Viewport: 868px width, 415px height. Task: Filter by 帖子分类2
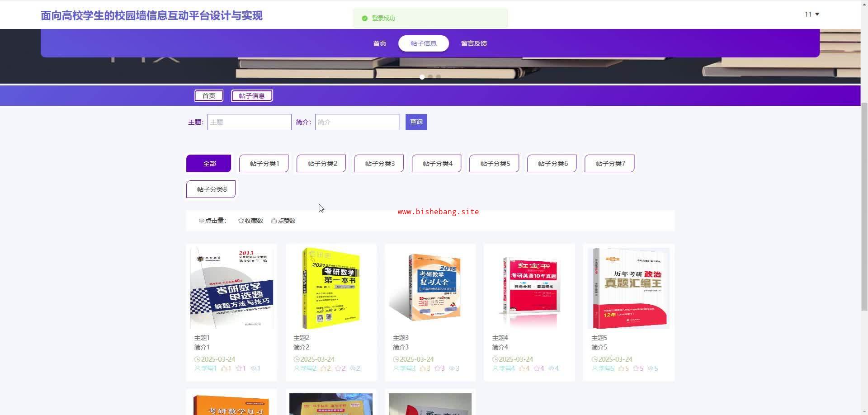click(x=321, y=164)
